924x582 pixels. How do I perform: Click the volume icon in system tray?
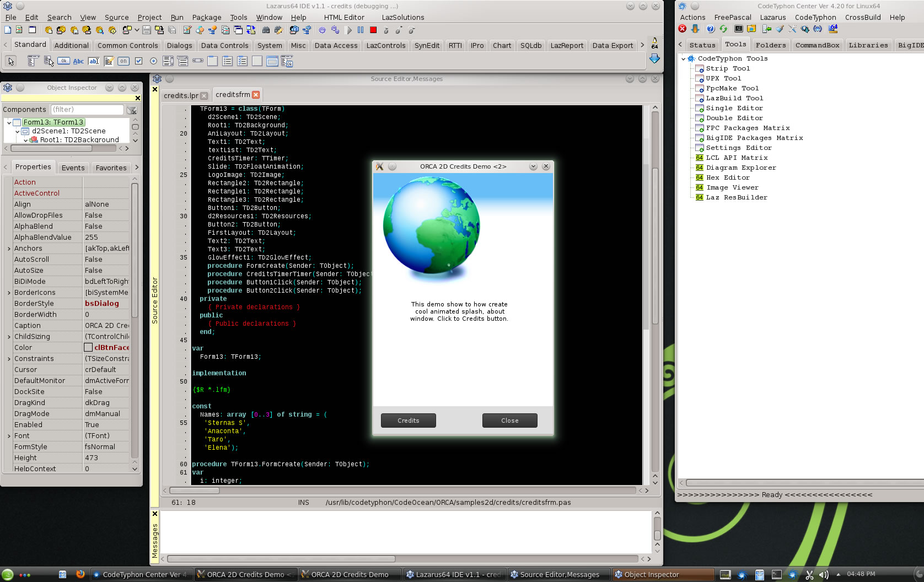point(824,574)
